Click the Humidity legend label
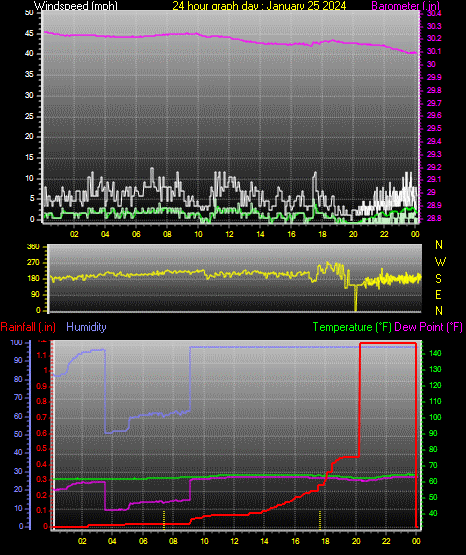This screenshot has height=555, width=466. coord(86,327)
